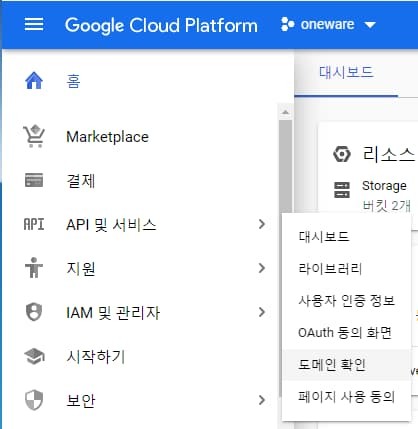Viewport: 418px width, 429px height.
Task: Select OAuth 동의 화면 menu entry
Action: (346, 333)
